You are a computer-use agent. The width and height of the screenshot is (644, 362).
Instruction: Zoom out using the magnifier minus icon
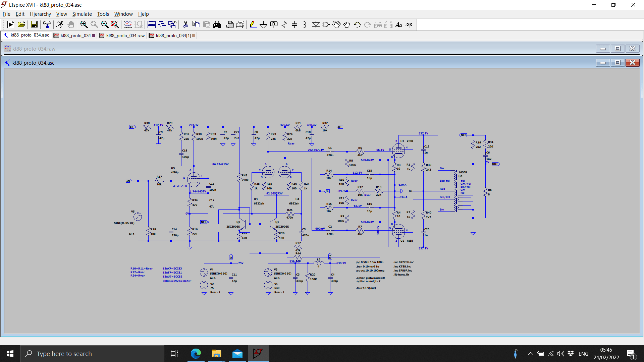coord(105,24)
